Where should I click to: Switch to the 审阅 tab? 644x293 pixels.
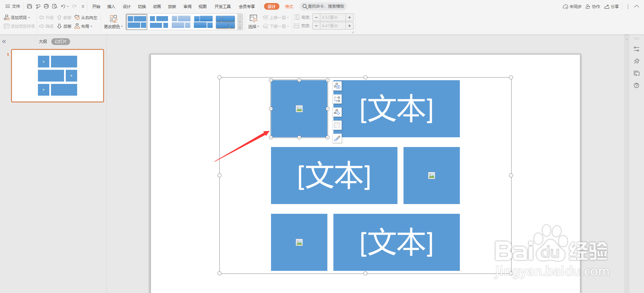187,6
